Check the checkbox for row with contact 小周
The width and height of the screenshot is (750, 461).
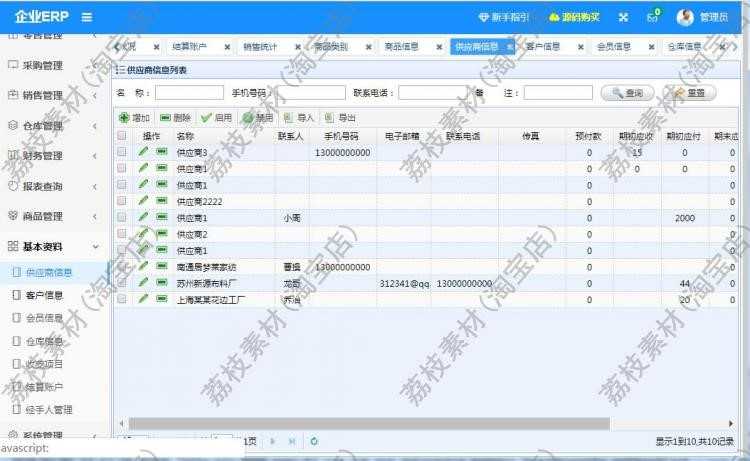122,218
